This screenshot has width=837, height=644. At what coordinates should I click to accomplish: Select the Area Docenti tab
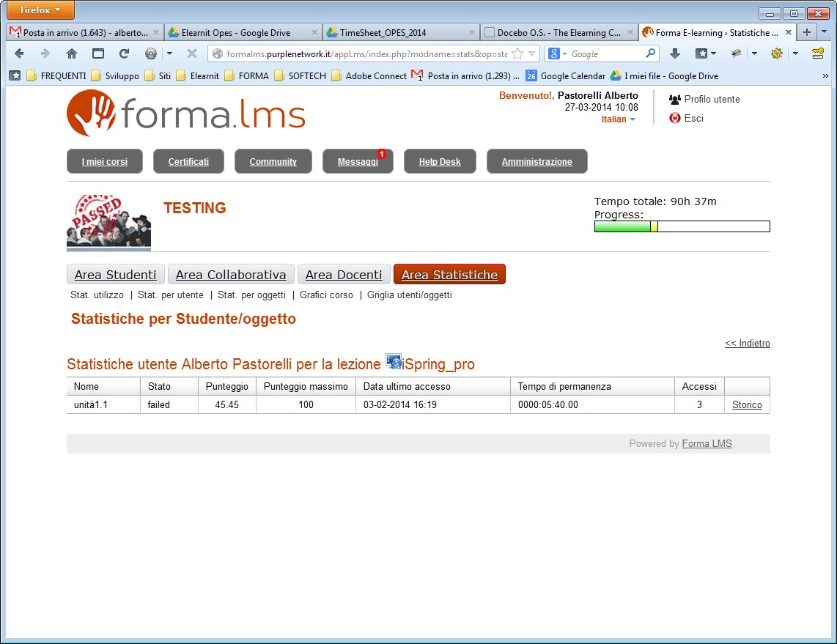coord(344,275)
